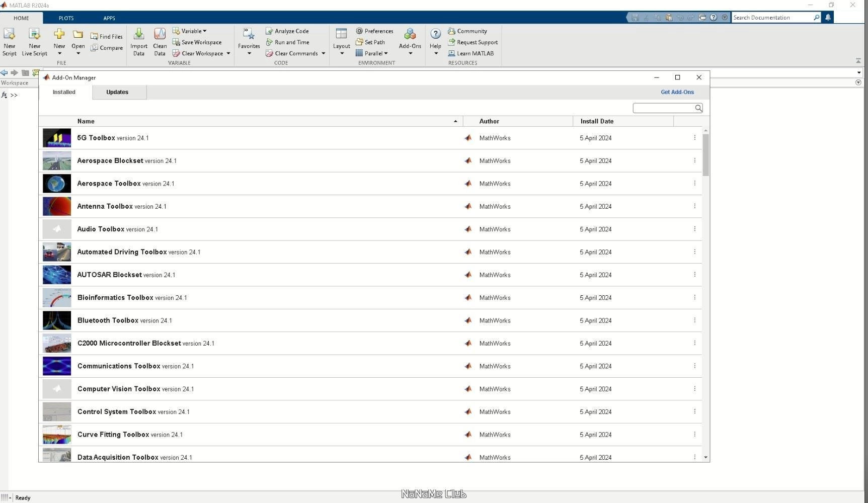Click Save Workspace
Image resolution: width=868 pixels, height=503 pixels.
pos(197,42)
